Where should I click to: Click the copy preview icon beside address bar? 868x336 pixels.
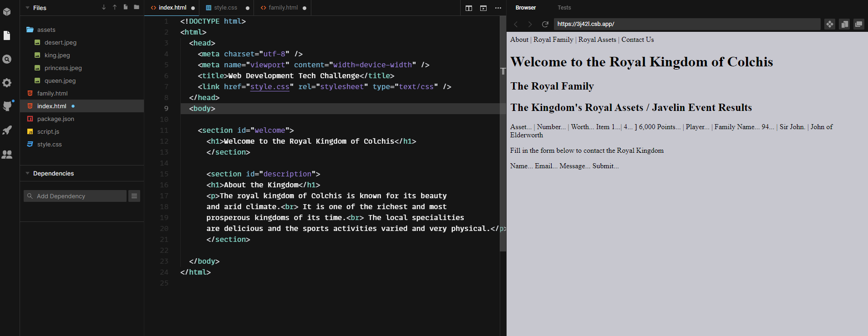pyautogui.click(x=844, y=24)
